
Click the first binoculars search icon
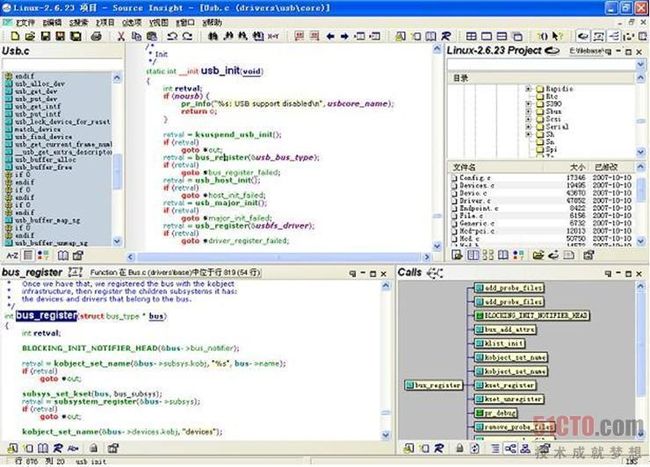(x=213, y=36)
